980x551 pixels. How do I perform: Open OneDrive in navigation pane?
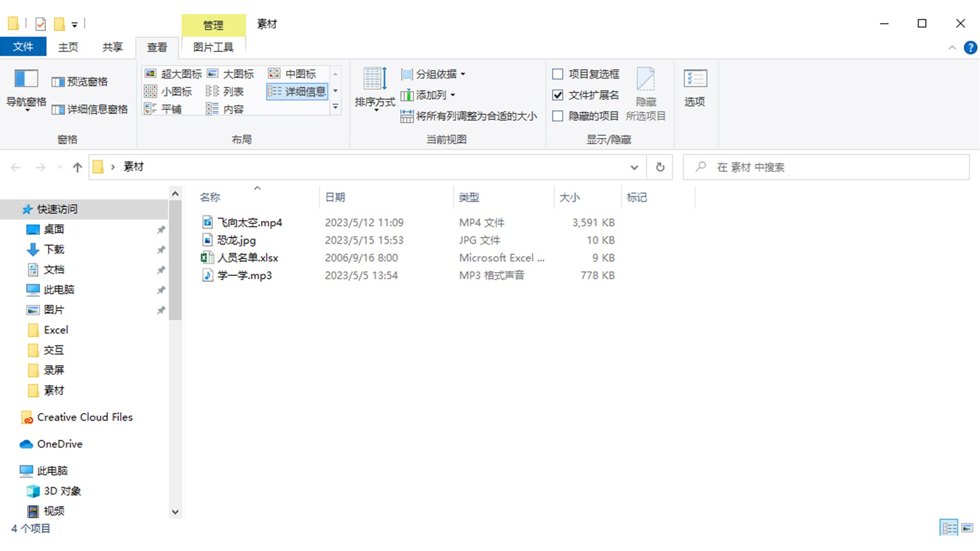tap(59, 444)
